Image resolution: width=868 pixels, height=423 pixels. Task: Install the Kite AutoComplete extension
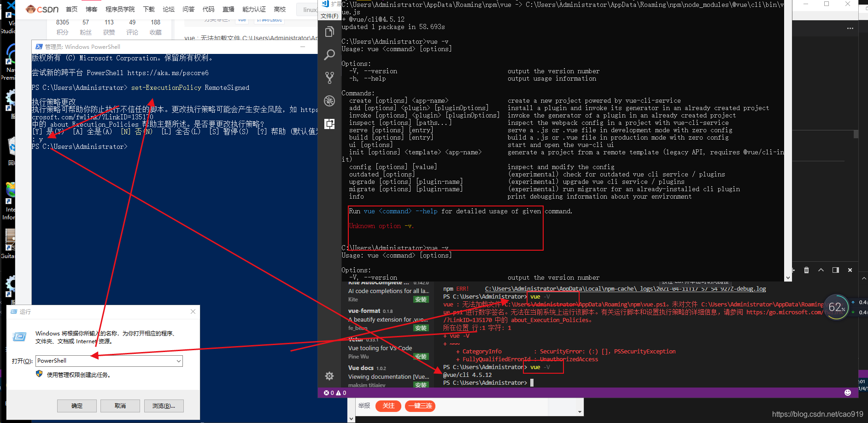click(x=421, y=300)
